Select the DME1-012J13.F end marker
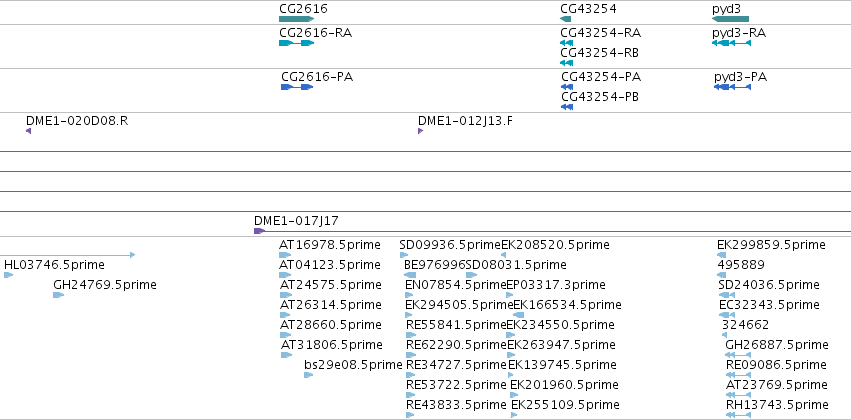Image resolution: width=851 pixels, height=420 pixels. pos(421,131)
